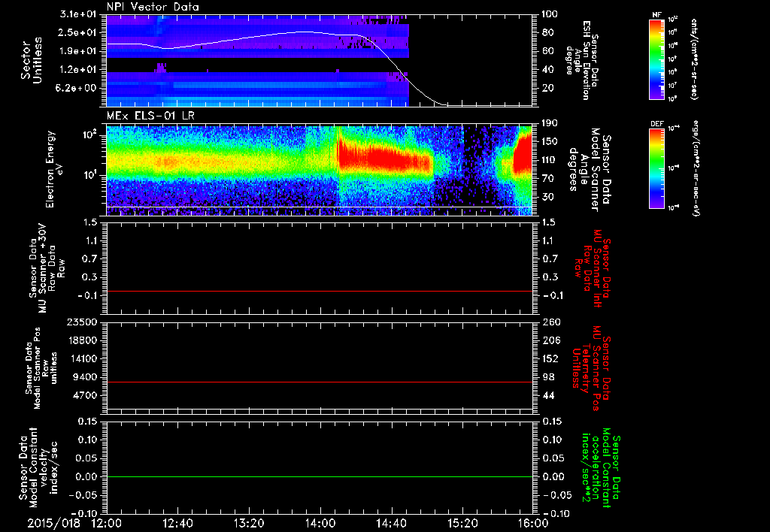This screenshot has height=532, width=770.
Task: Click the 15:20 time axis label
Action: click(x=462, y=523)
